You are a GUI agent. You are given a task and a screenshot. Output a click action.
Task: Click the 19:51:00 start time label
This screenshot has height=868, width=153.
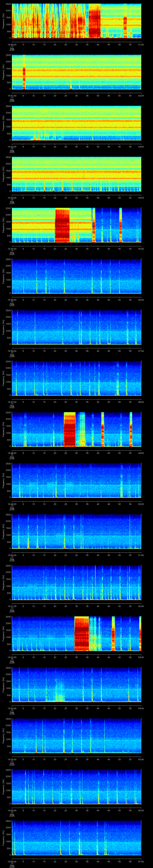pyautogui.click(x=12, y=606)
